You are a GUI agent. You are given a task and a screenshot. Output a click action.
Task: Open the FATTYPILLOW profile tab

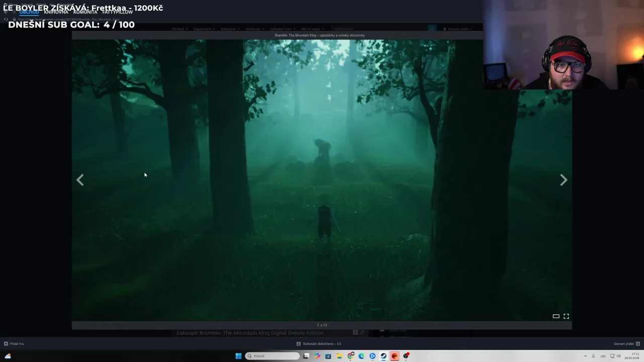(117, 12)
